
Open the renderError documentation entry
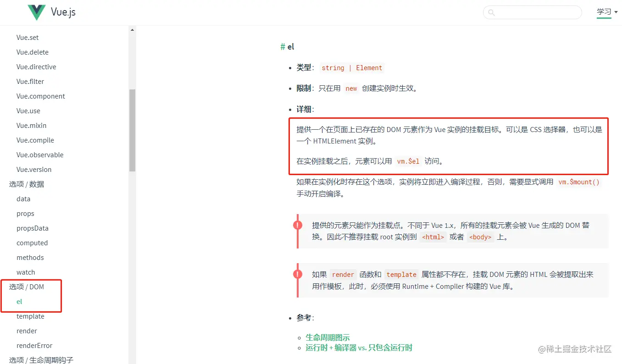point(34,345)
